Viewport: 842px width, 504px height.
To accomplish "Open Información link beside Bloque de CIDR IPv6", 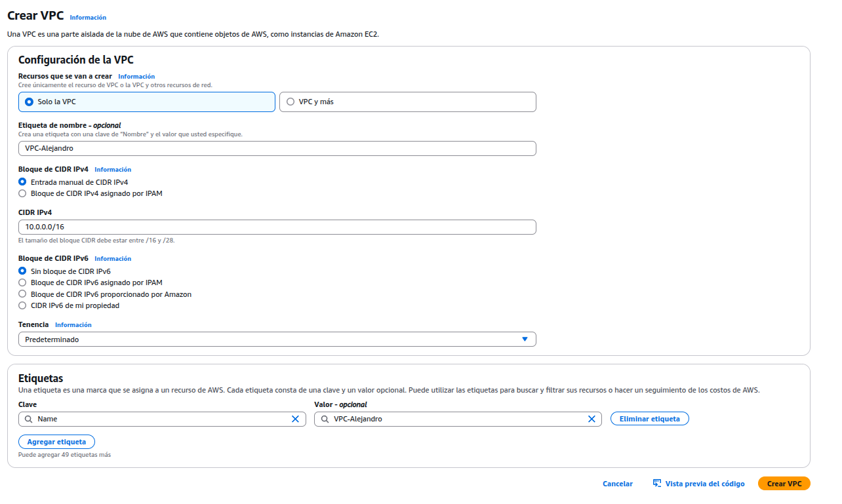I will [113, 259].
